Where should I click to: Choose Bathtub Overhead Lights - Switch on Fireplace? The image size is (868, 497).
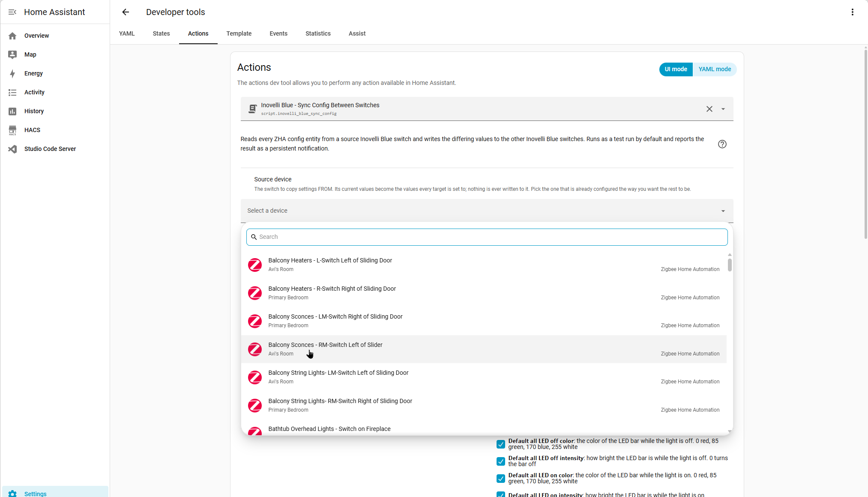tap(484, 428)
